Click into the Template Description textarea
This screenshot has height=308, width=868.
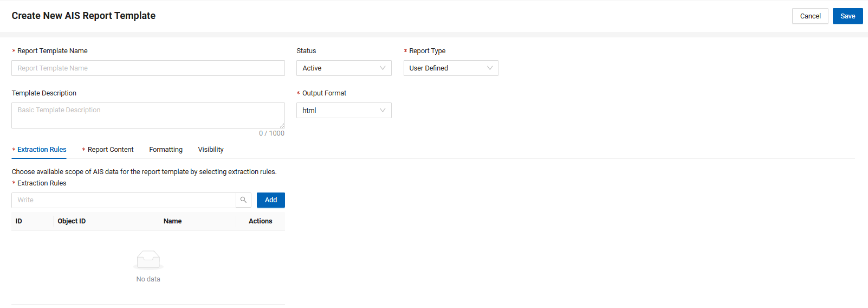[148, 116]
